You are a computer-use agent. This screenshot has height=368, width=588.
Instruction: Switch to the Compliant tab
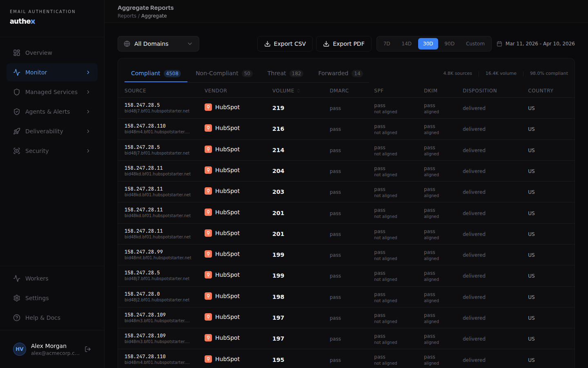point(156,73)
